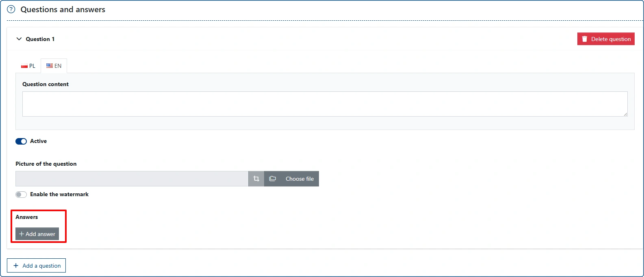Click the folder icon on Choose file
The image size is (644, 277).
pos(273,179)
